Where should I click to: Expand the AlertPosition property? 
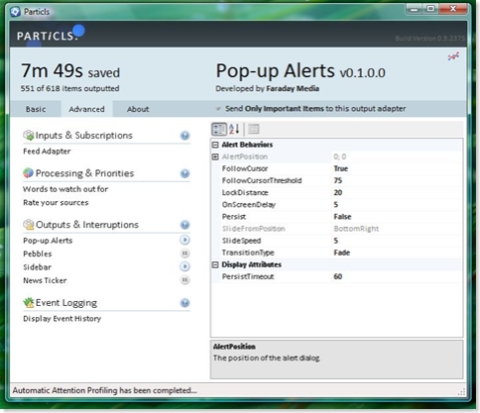215,157
